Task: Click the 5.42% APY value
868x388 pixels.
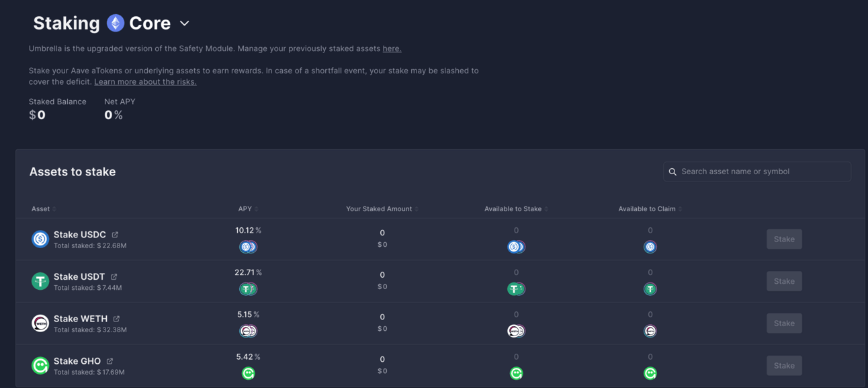Action: 248,356
